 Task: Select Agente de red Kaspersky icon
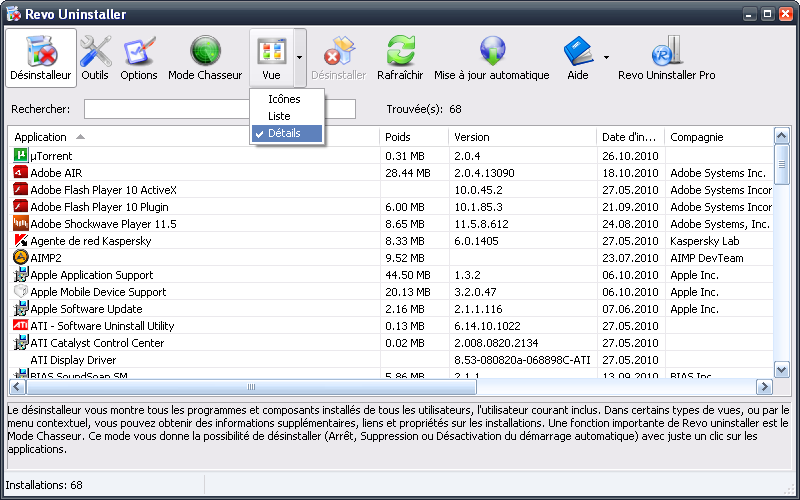(x=20, y=240)
